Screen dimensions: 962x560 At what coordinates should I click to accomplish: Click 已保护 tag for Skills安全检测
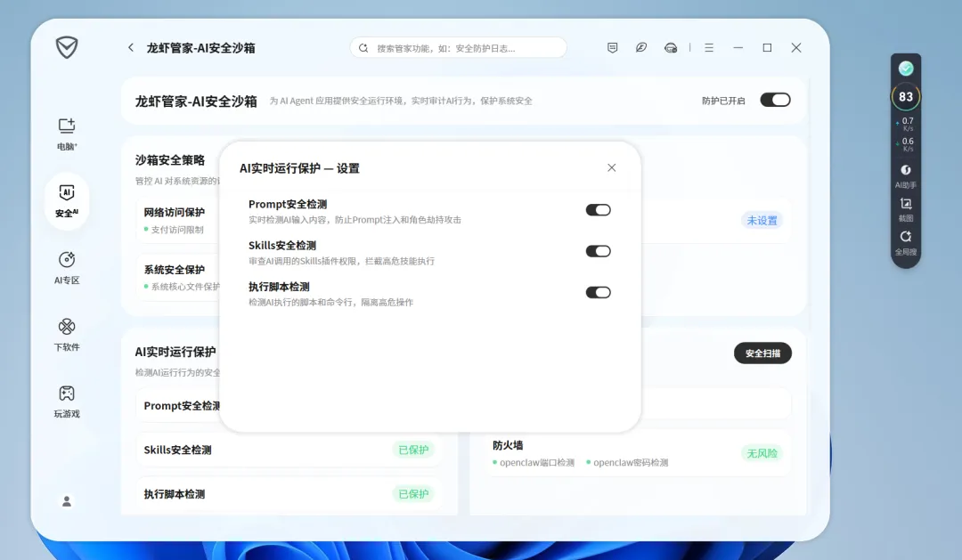(x=413, y=450)
